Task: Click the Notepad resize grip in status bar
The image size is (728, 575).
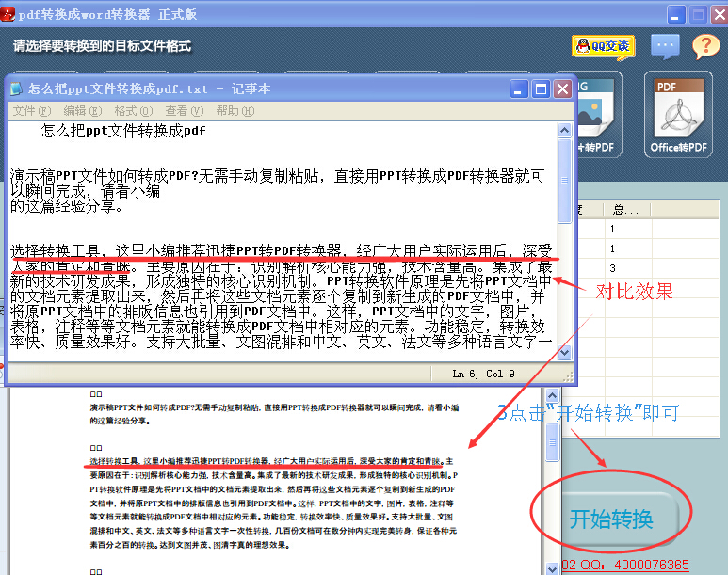Action: tap(568, 377)
